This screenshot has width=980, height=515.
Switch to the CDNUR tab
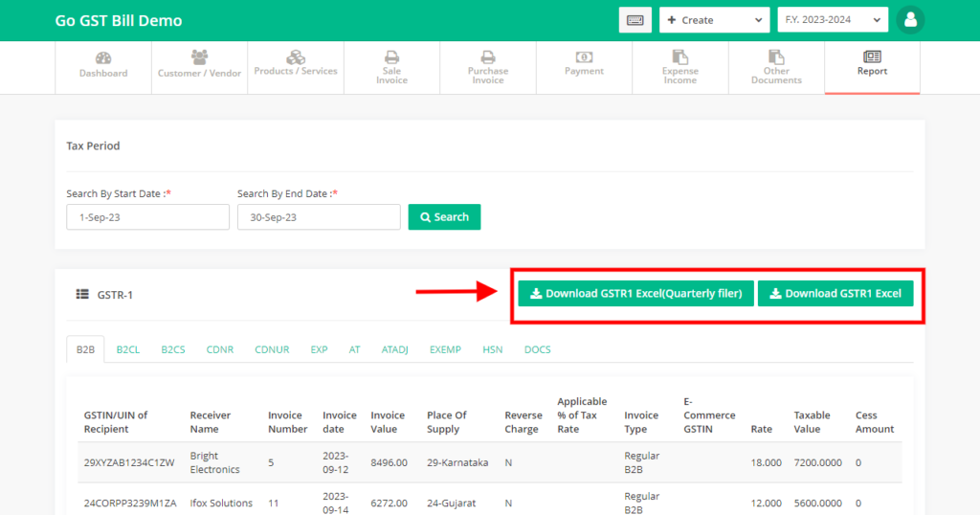272,349
